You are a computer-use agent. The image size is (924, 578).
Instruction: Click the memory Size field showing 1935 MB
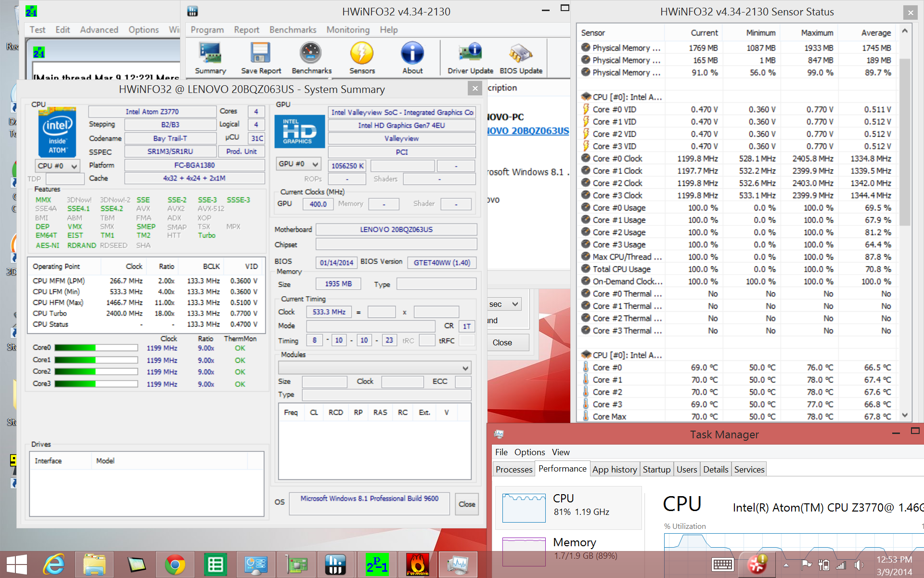338,284
